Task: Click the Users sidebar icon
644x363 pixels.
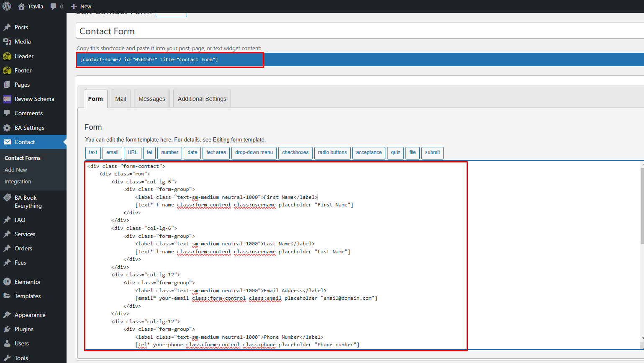Action: tap(7, 343)
